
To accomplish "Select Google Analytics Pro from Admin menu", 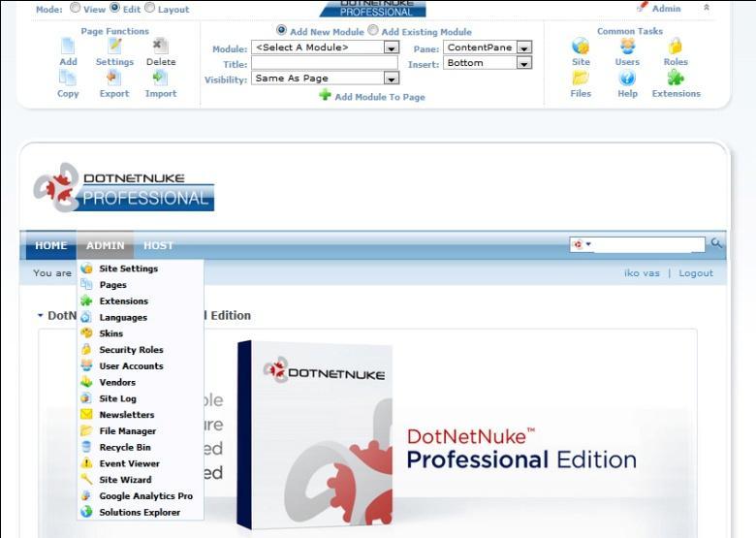I will coord(145,495).
